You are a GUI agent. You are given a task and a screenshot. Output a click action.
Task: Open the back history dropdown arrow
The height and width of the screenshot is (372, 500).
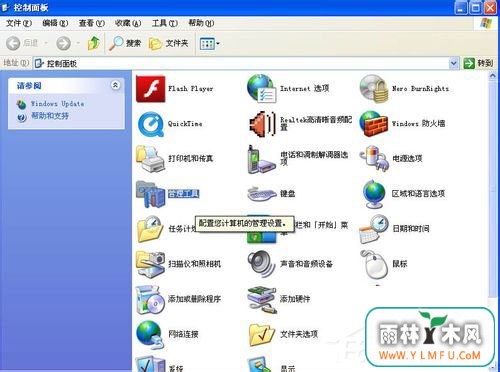point(46,43)
